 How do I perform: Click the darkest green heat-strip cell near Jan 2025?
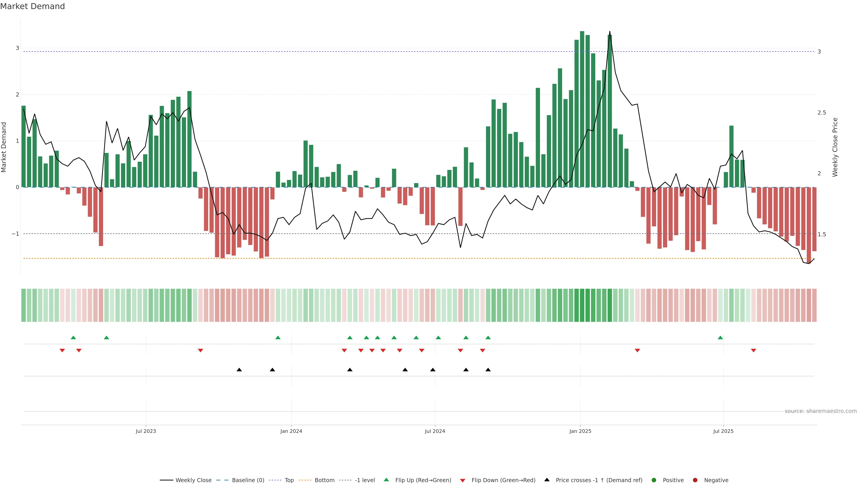582,305
